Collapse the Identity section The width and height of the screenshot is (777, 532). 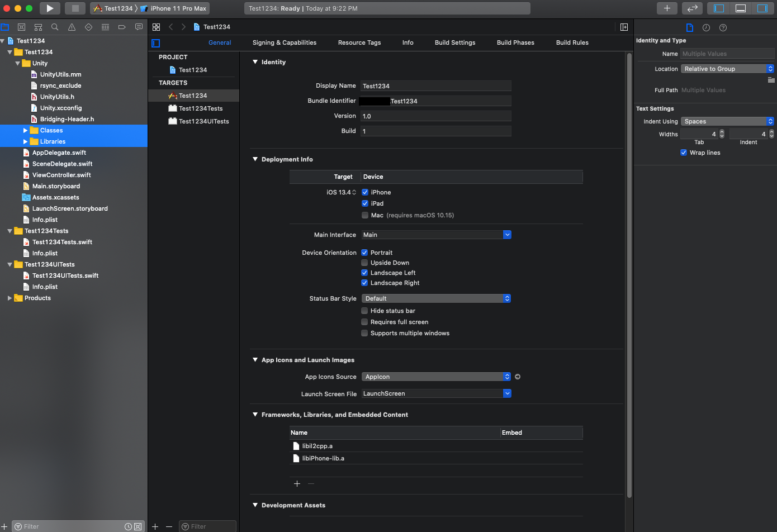click(255, 62)
